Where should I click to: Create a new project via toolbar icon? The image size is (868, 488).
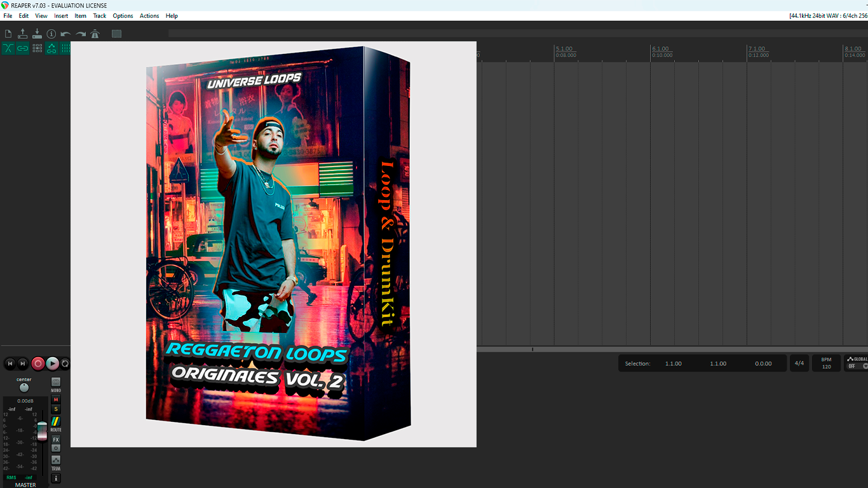(8, 34)
